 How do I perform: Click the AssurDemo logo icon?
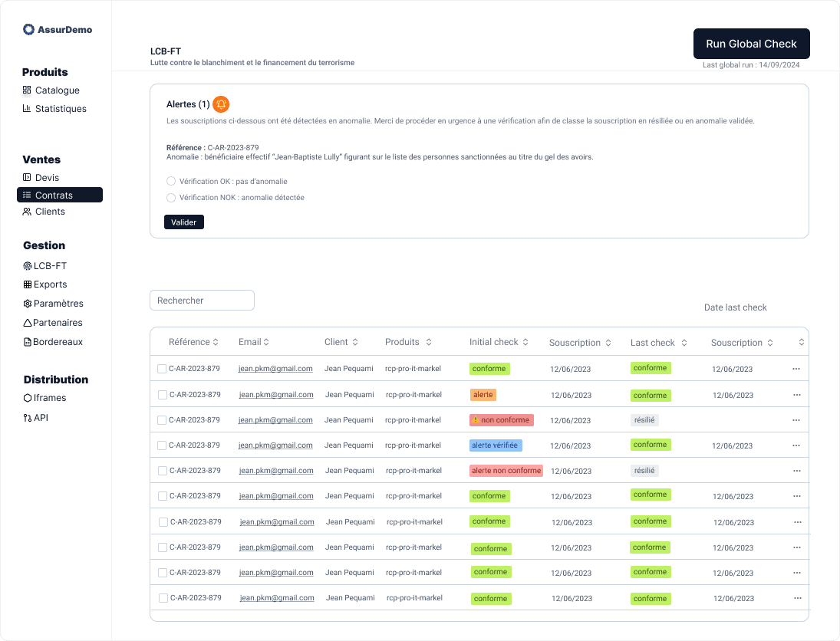(28, 30)
